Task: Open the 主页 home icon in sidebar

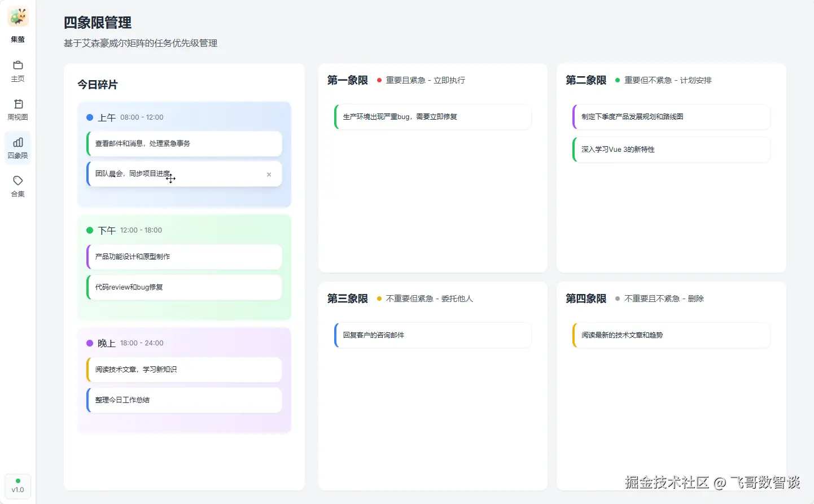Action: click(x=18, y=65)
